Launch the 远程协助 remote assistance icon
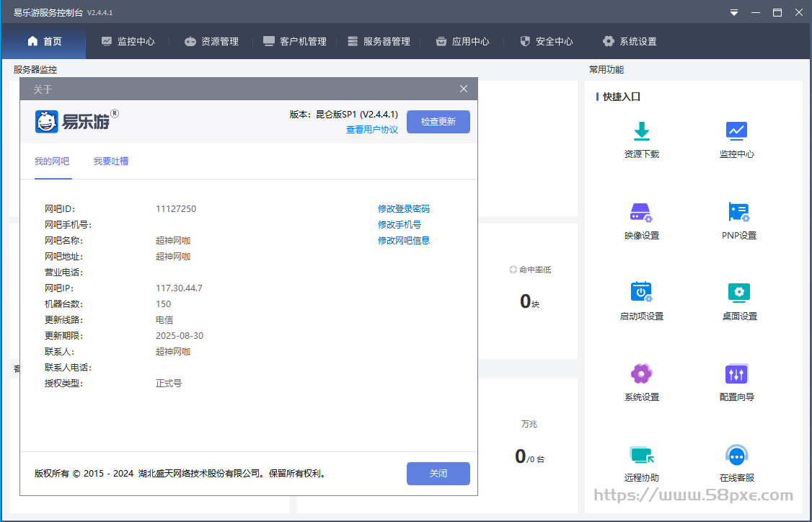This screenshot has height=522, width=812. (x=642, y=455)
